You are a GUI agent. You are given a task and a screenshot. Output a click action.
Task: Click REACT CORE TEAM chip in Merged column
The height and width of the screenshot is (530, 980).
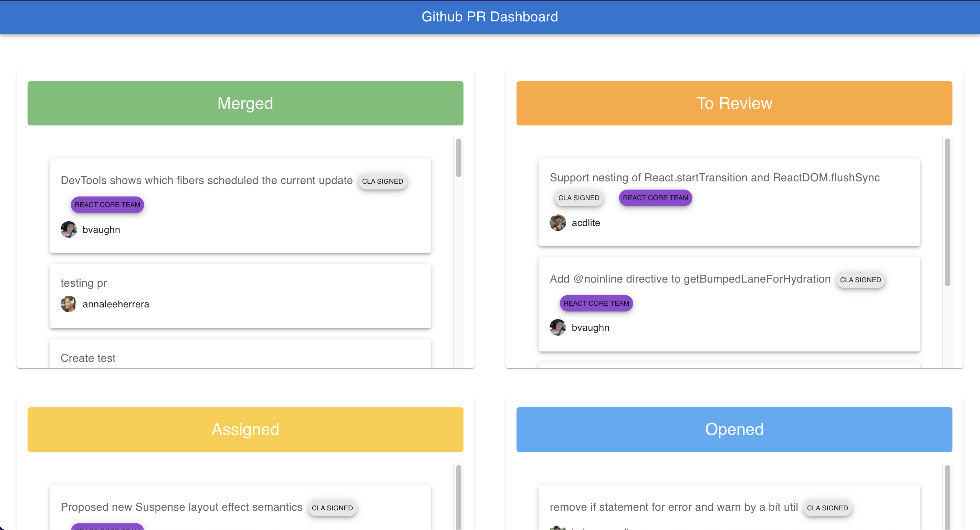[x=107, y=205]
